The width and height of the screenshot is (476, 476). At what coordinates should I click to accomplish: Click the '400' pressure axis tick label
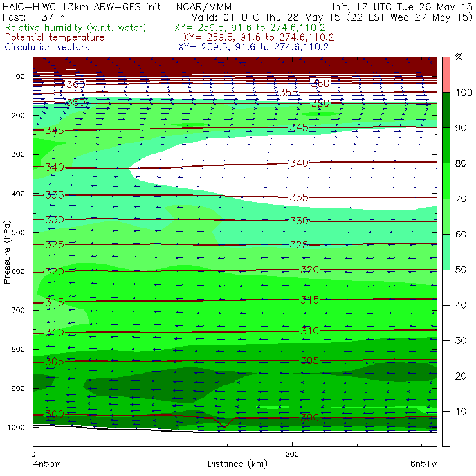coord(18,194)
